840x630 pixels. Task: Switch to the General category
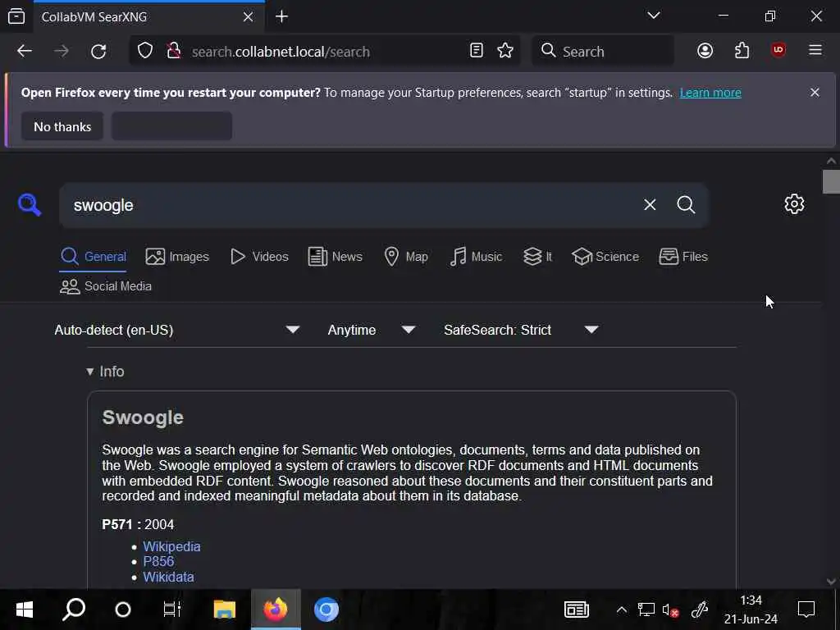pos(94,257)
